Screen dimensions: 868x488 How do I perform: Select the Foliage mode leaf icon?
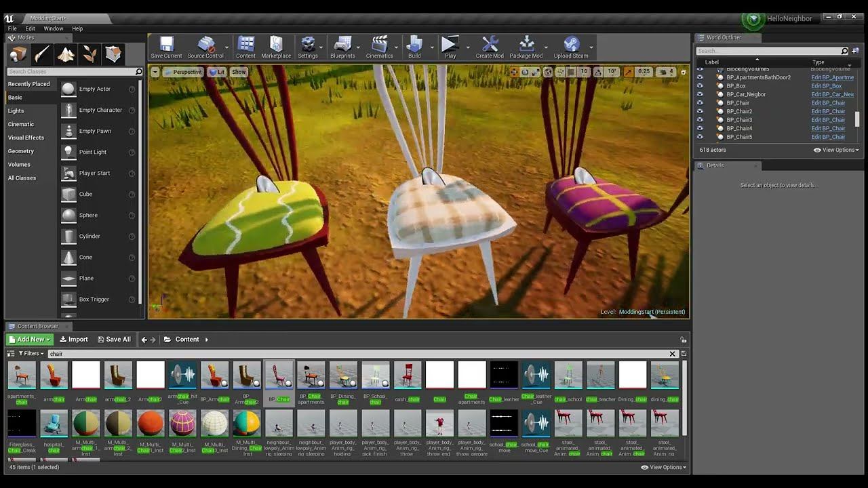[x=90, y=54]
